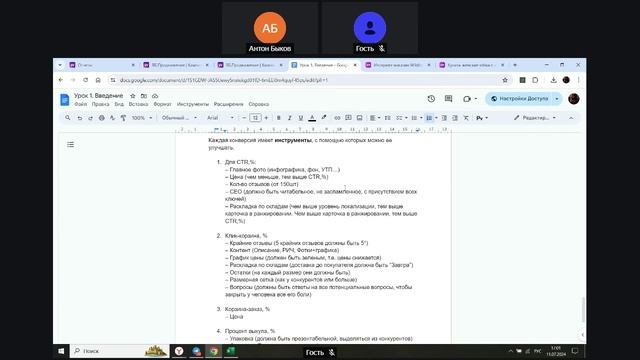
Task: Open the Правка menu
Action: pyautogui.click(x=100, y=104)
